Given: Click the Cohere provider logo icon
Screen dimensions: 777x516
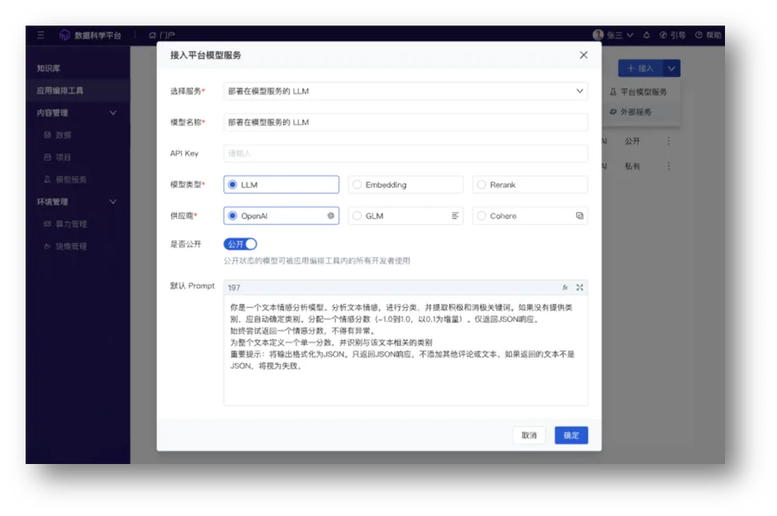Looking at the screenshot, I should [x=579, y=216].
